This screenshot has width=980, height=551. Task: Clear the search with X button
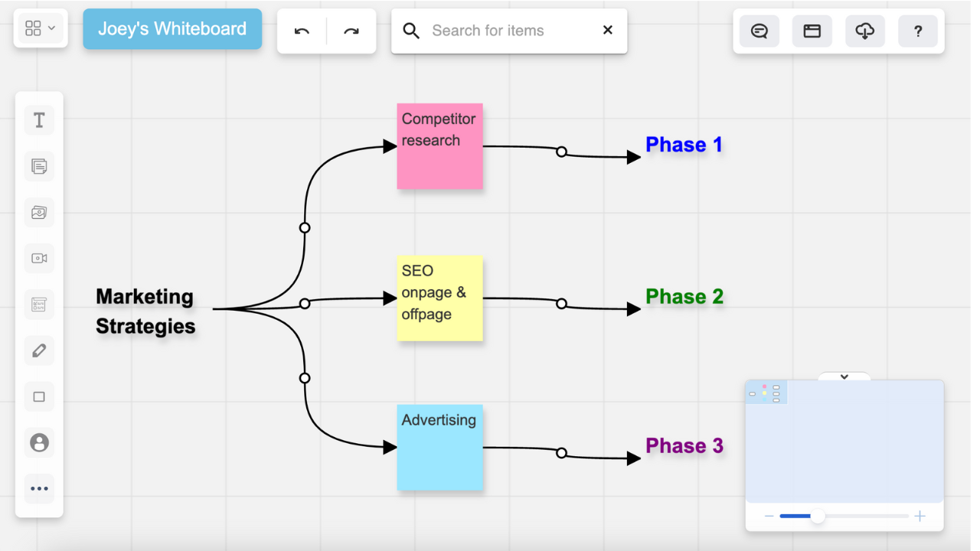click(x=608, y=31)
